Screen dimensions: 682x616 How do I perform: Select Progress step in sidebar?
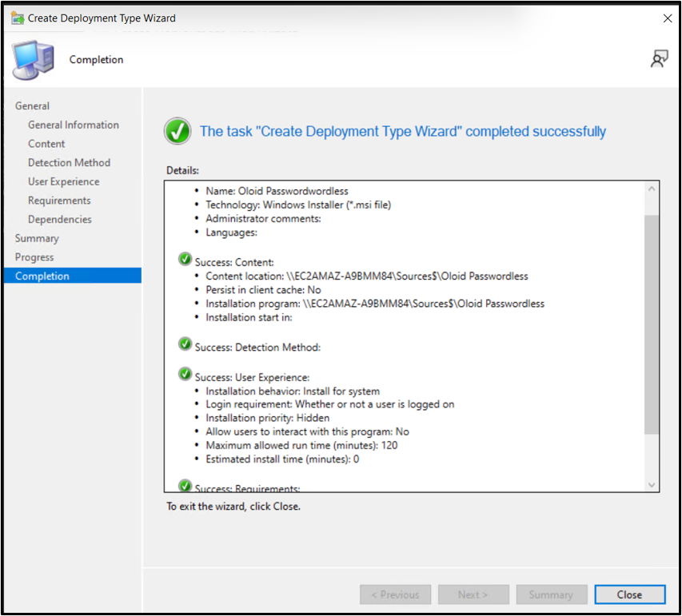(x=34, y=257)
